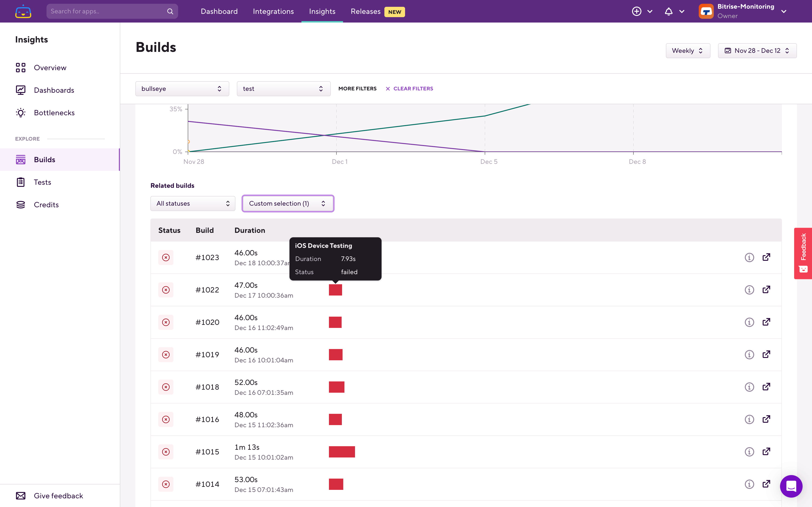Click the red duration bar for build #1015
812x507 pixels.
pyautogui.click(x=342, y=452)
